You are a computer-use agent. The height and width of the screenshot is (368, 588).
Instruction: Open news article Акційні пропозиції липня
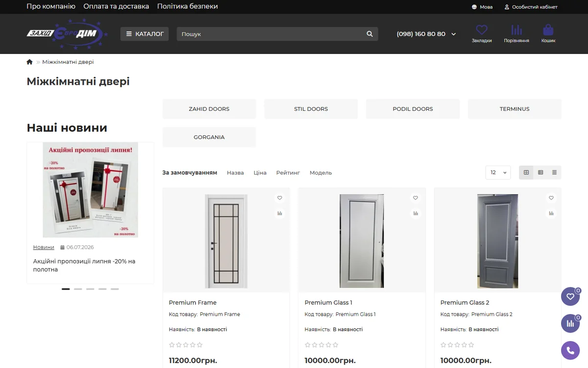point(84,265)
